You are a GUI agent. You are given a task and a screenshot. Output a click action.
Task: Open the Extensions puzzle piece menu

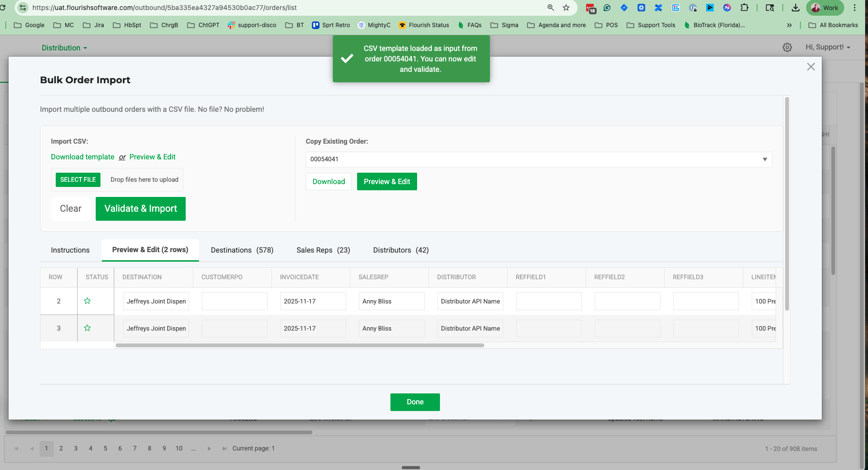coord(745,8)
